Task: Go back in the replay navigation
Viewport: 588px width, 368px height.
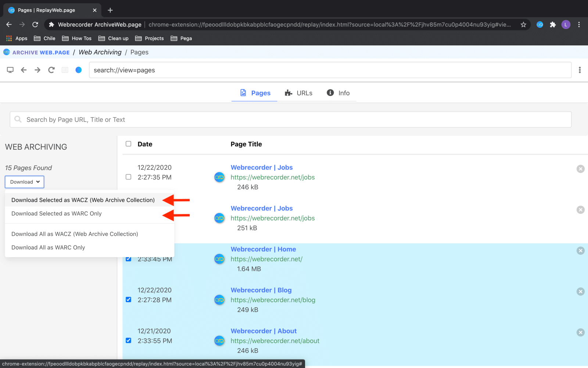Action: click(x=24, y=70)
